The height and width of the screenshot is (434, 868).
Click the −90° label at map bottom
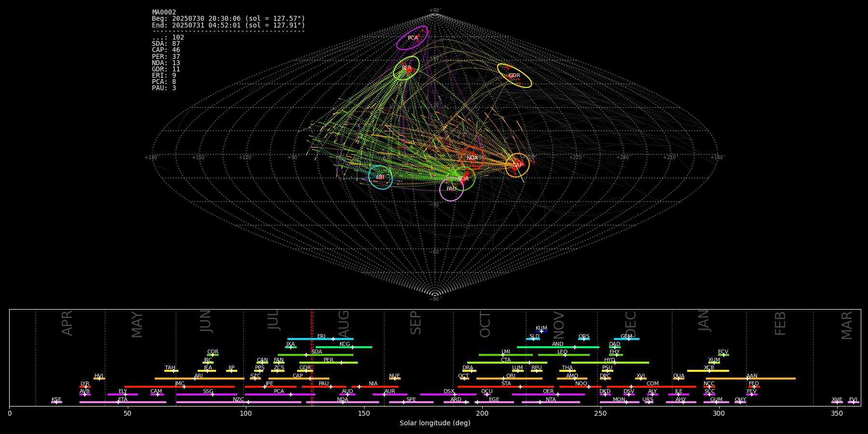pyautogui.click(x=435, y=299)
